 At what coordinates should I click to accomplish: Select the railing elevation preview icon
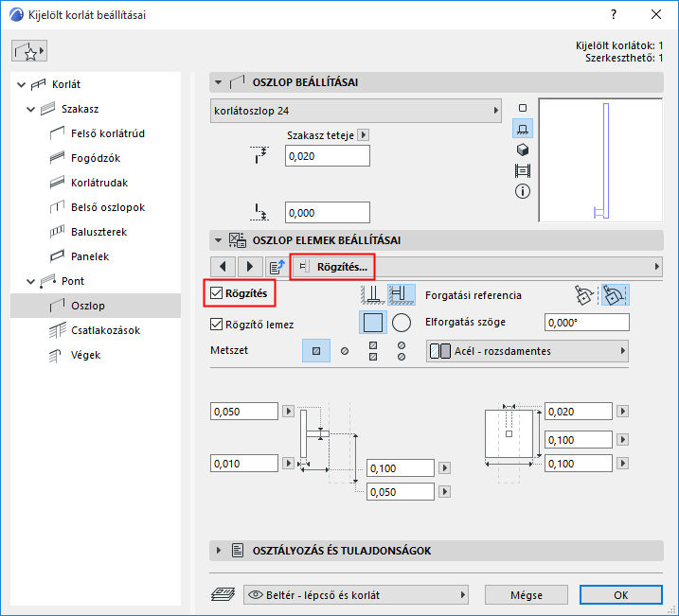pos(523,170)
